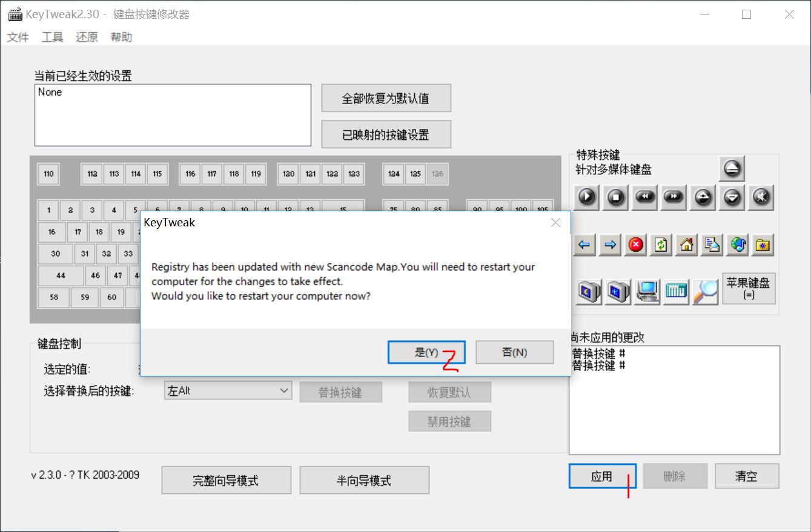Click the Calculator key icon

(x=677, y=291)
